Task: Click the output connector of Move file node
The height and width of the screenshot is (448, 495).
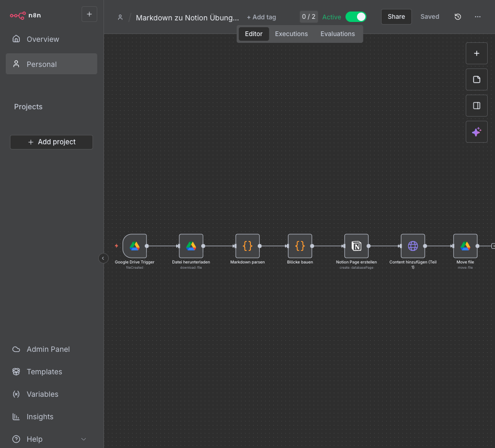Action: [x=477, y=246]
